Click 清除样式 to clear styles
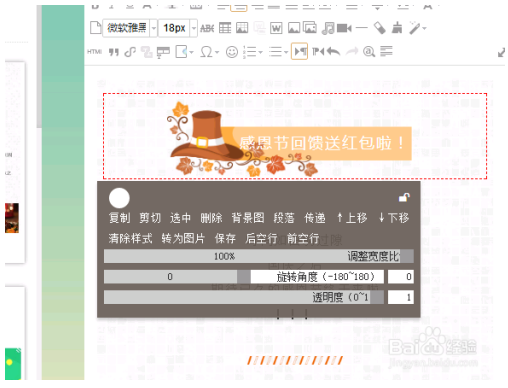The height and width of the screenshot is (388, 508). point(130,238)
